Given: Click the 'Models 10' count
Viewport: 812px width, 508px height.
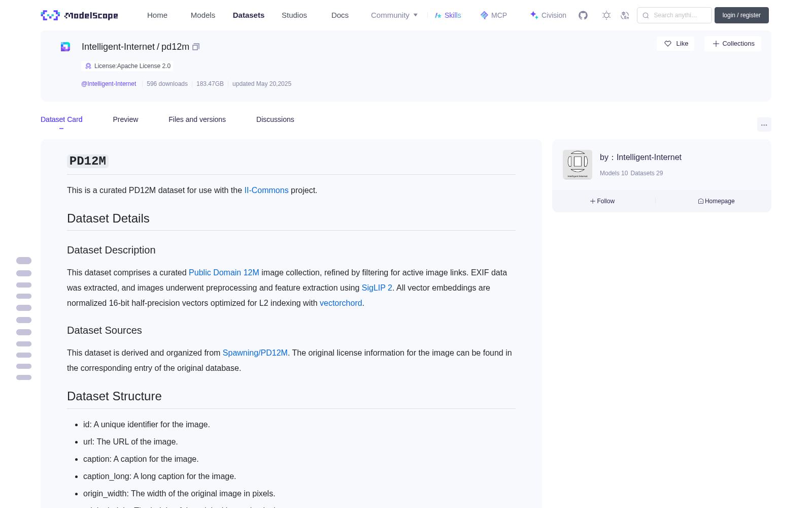Looking at the screenshot, I should (614, 173).
